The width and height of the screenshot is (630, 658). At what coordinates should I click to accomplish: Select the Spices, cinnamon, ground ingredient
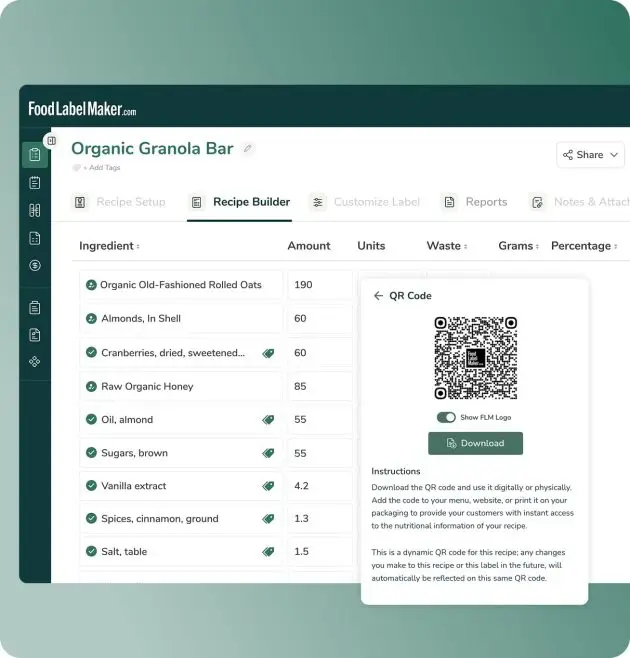click(x=181, y=519)
